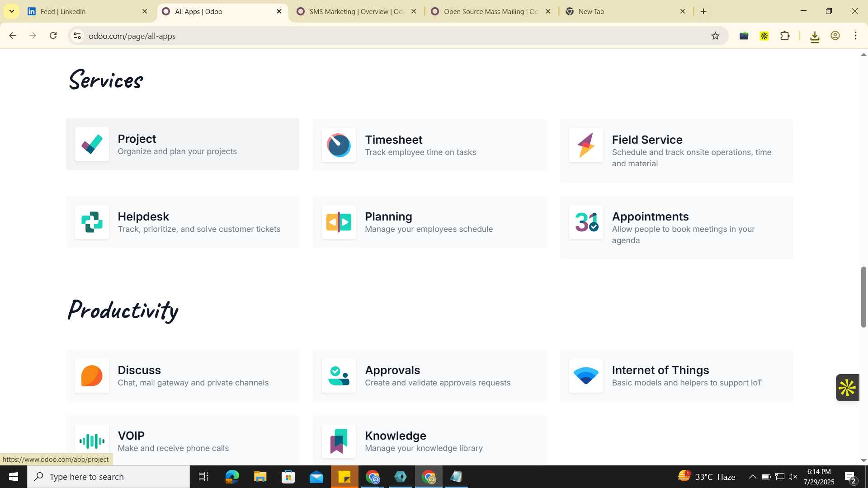Screen dimensions: 868x488
Task: Click the Windows search box
Action: tap(108, 477)
